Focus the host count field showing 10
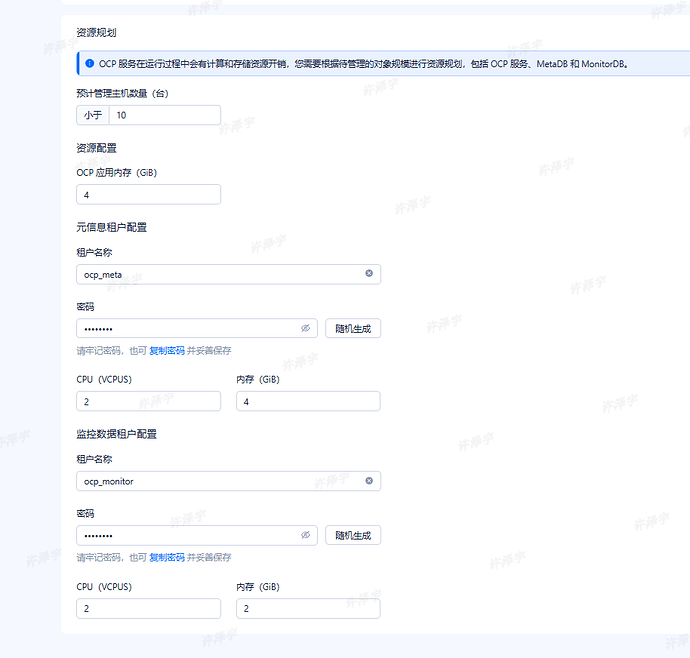This screenshot has height=658, width=690. pyautogui.click(x=165, y=115)
